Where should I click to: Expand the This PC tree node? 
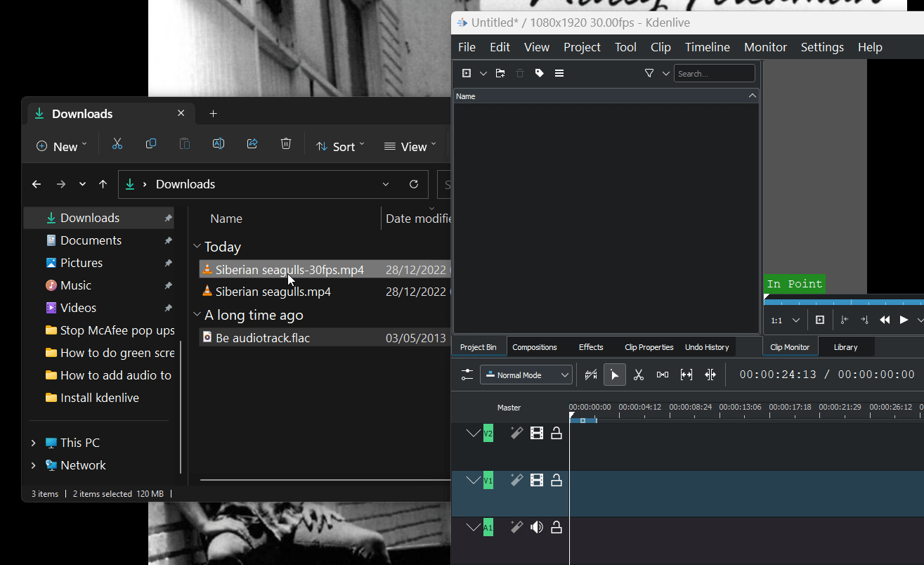[33, 443]
